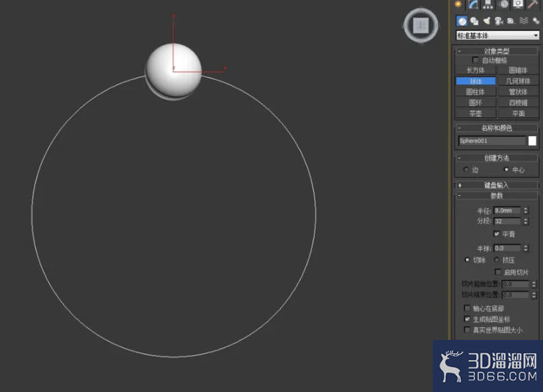This screenshot has height=392, width=543.
Task: Click the 半径 radius spinner arrows
Action: click(x=525, y=211)
